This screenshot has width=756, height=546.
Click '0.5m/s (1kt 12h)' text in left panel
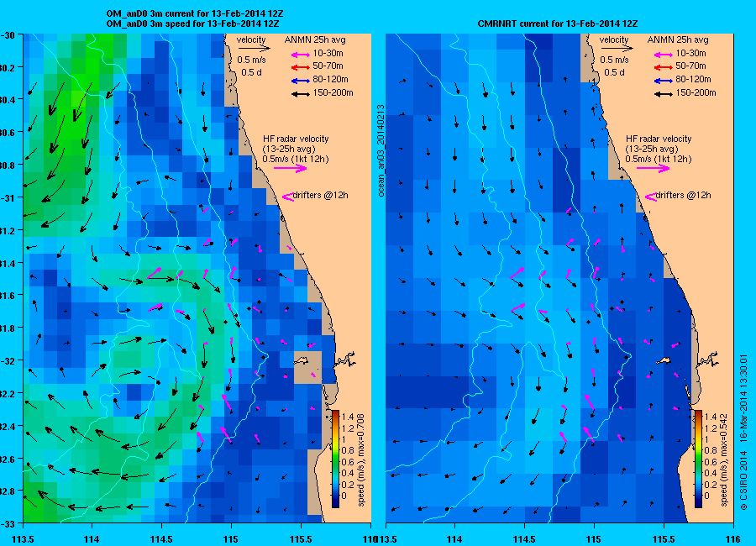[296, 159]
